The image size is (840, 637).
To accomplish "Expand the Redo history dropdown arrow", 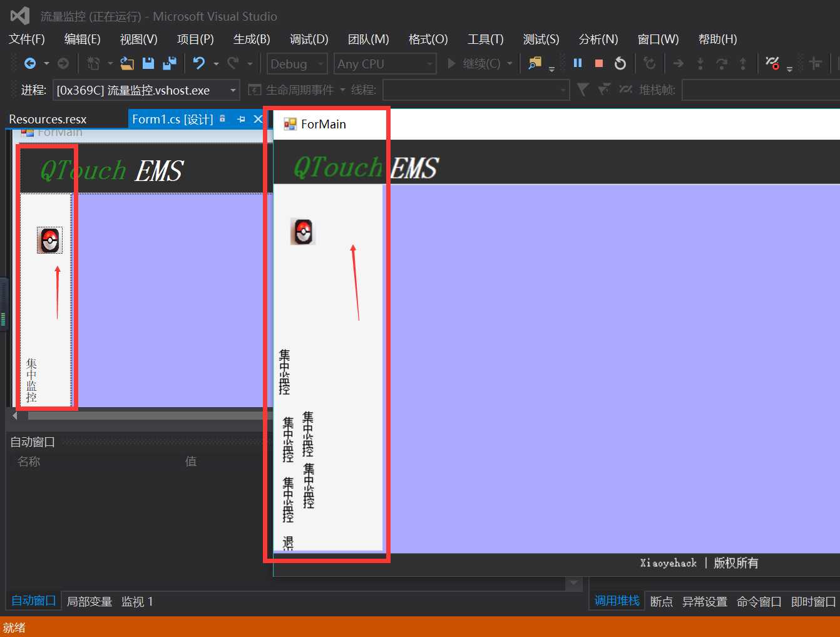I will point(250,63).
